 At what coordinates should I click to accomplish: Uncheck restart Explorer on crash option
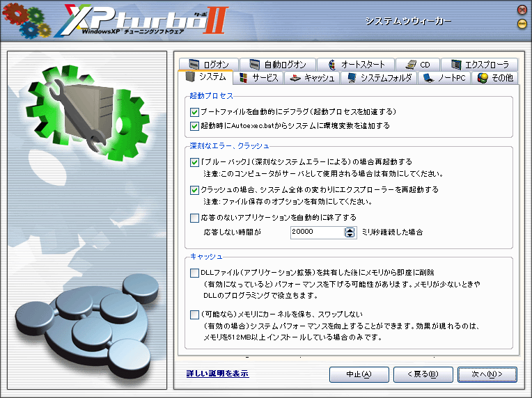[x=194, y=190]
